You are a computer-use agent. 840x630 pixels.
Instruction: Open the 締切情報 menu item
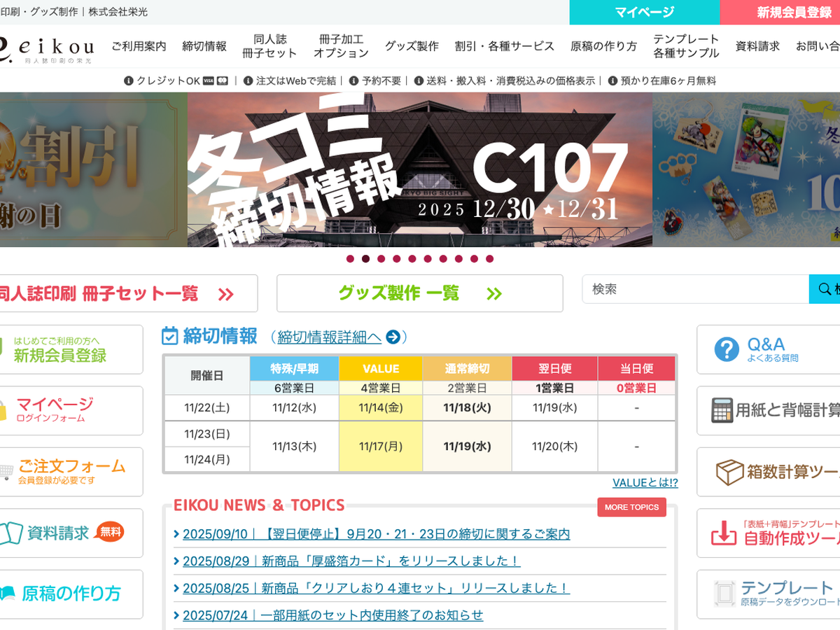[x=204, y=46]
